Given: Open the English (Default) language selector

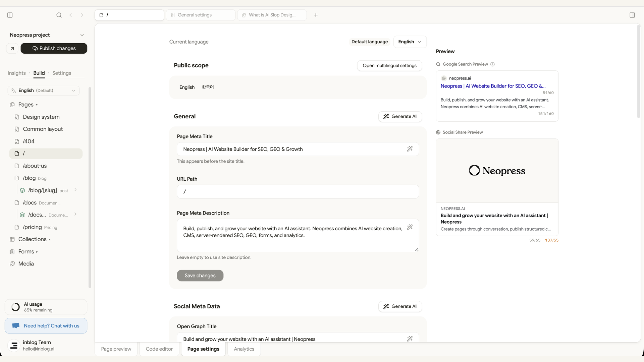Looking at the screenshot, I should pos(44,90).
